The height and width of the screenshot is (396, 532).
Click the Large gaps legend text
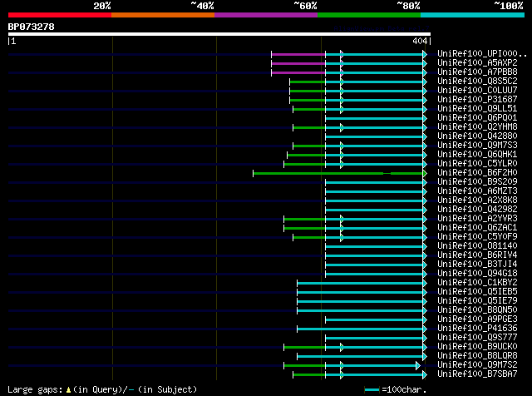(102, 389)
